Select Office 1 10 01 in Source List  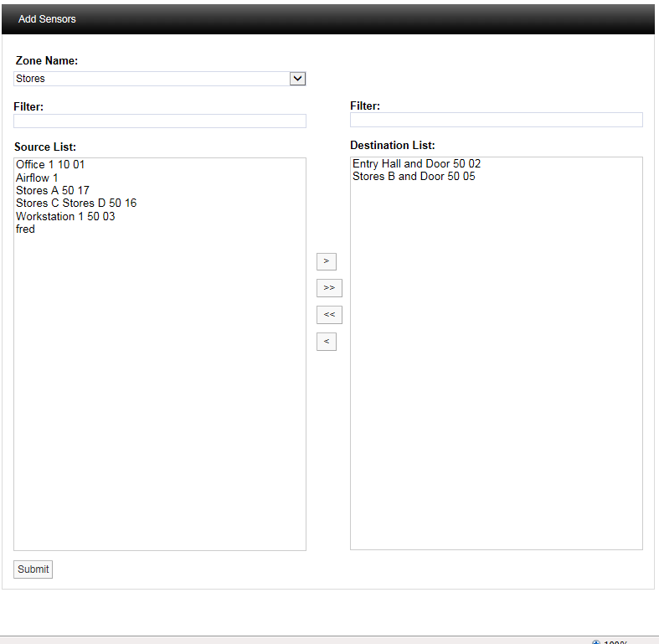click(x=50, y=165)
